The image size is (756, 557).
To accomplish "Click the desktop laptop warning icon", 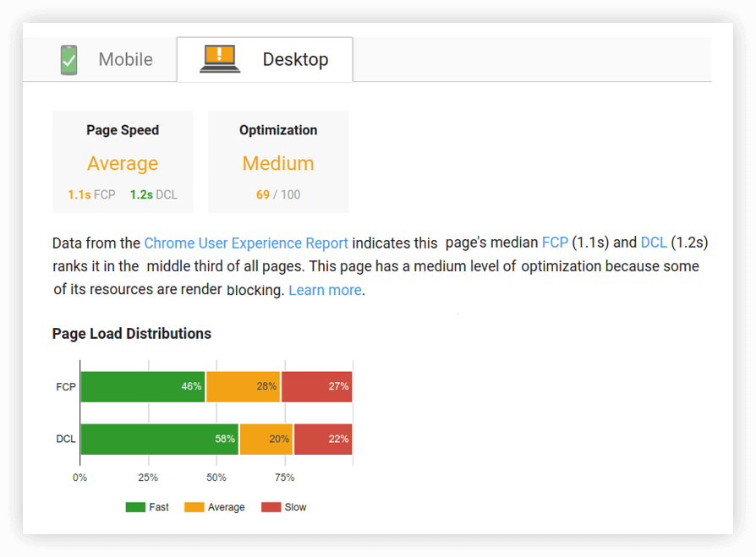I will tap(220, 59).
